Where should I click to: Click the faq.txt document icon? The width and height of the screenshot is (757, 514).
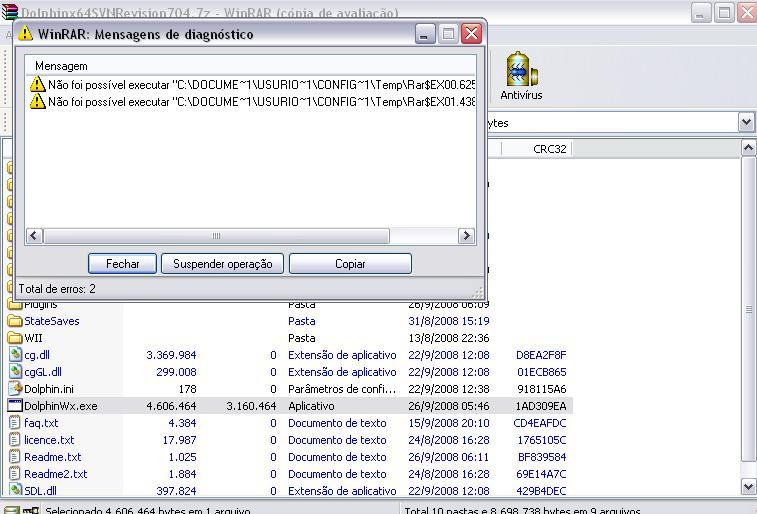pos(15,423)
